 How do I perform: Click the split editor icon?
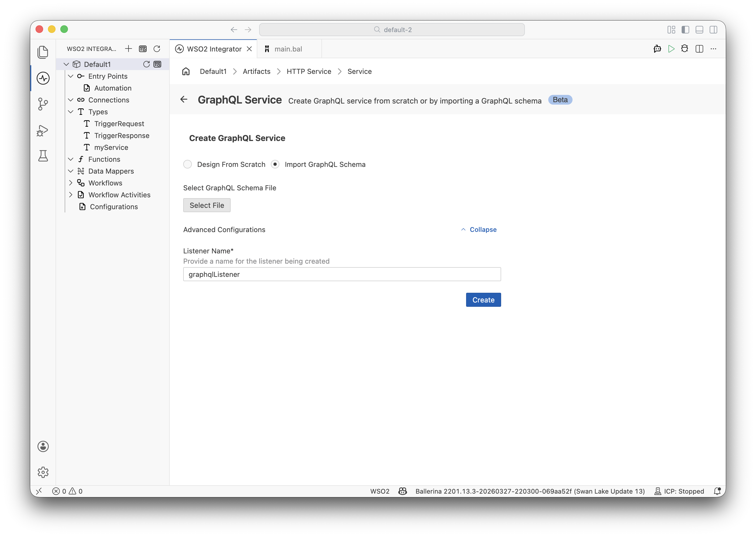pos(699,49)
